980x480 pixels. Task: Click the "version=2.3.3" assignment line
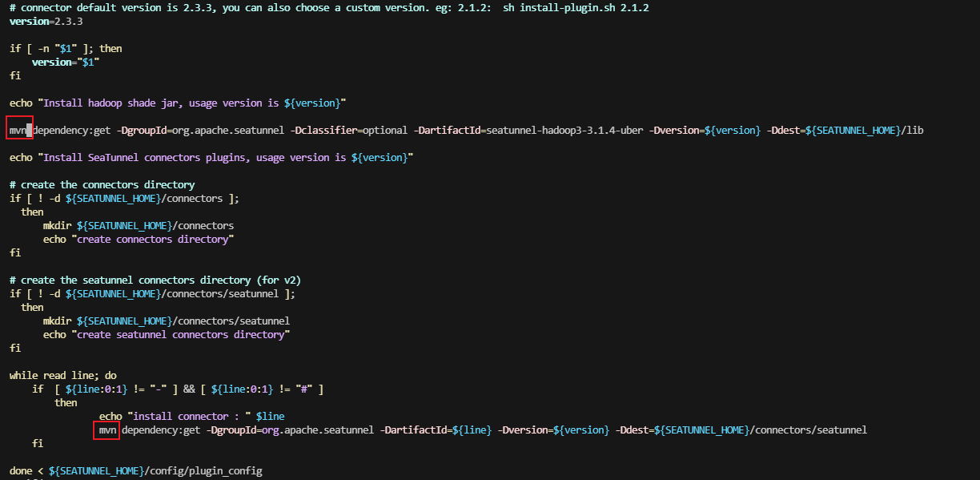point(46,21)
